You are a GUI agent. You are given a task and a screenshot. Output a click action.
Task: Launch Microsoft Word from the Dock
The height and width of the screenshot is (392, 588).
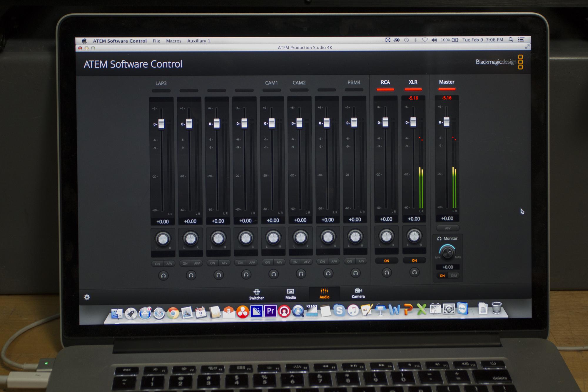click(394, 309)
